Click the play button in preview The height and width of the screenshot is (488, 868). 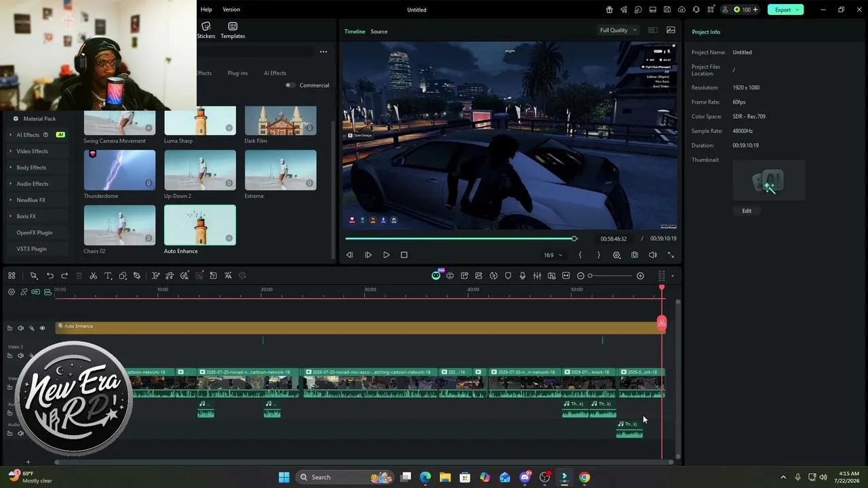tap(387, 255)
